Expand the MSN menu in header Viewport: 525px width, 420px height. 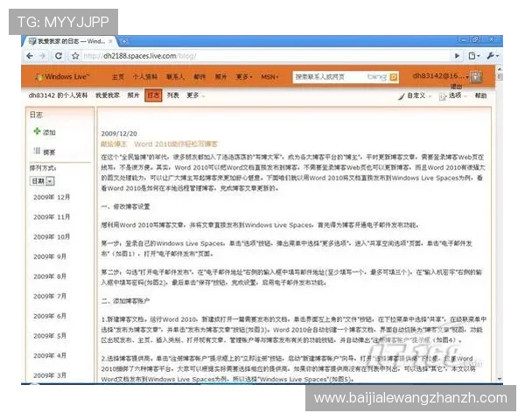pyautogui.click(x=269, y=77)
